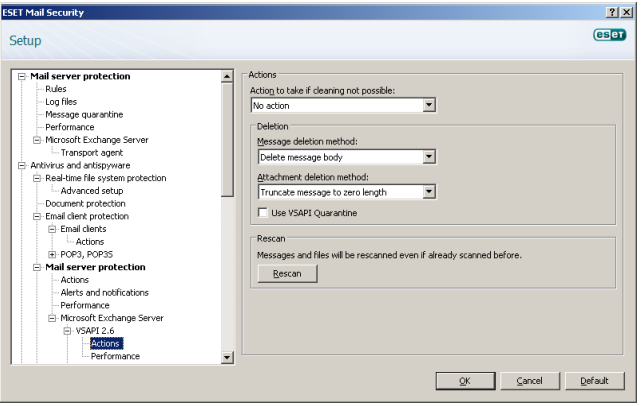This screenshot has height=406, width=641.
Task: Select the highlighted Actions under VSAPI 2.6
Action: point(105,344)
